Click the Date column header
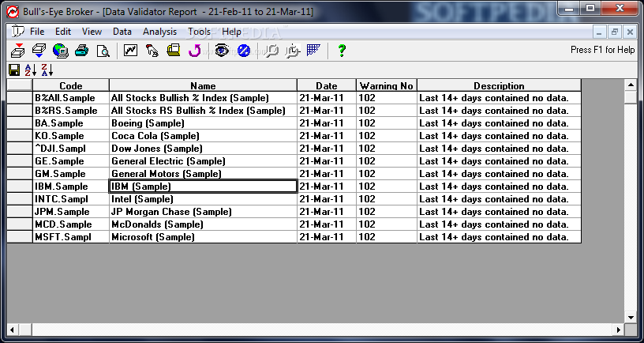 (x=327, y=85)
